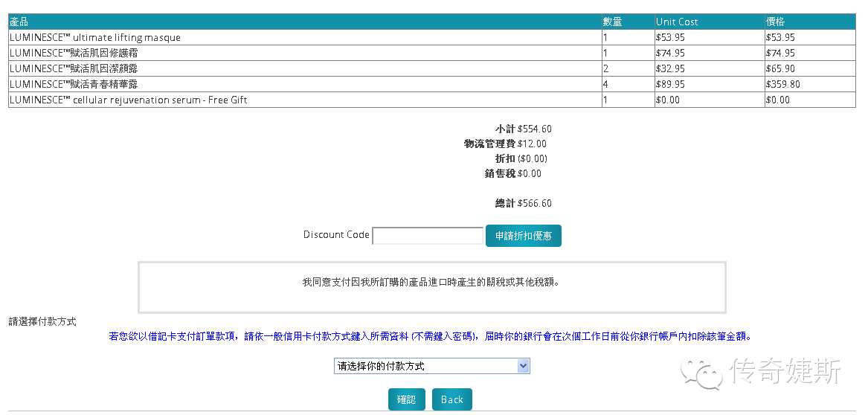Click the 銷售稅 $0.00 tax line
This screenshot has height=415, width=868.
(513, 174)
